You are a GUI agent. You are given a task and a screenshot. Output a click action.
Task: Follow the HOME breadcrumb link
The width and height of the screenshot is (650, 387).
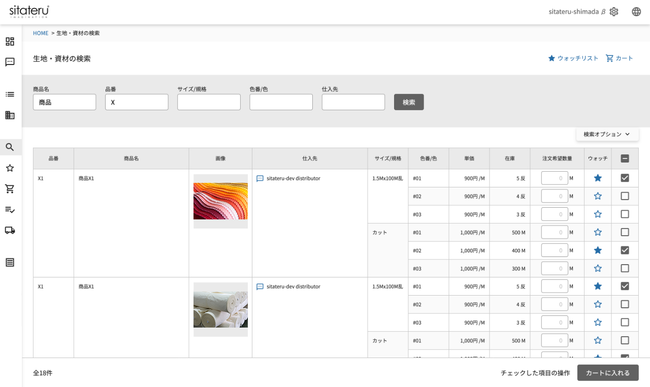pyautogui.click(x=41, y=33)
